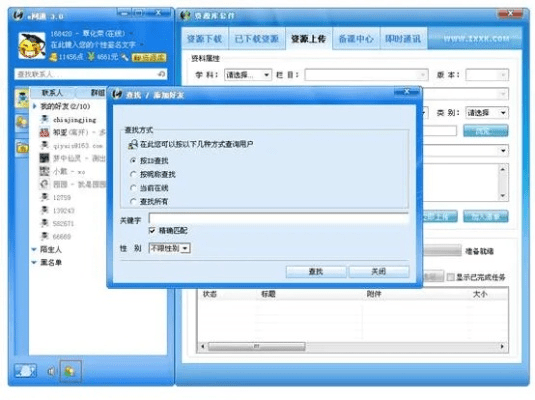Click the 标题 column header
Viewport: 535px width, 400px height.
coord(268,294)
